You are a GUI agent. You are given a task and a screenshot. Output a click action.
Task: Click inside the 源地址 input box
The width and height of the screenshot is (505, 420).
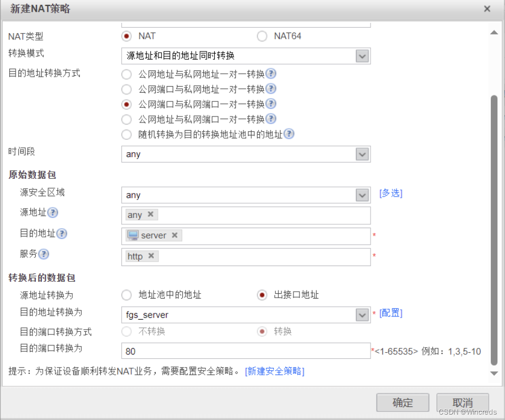(x=246, y=215)
